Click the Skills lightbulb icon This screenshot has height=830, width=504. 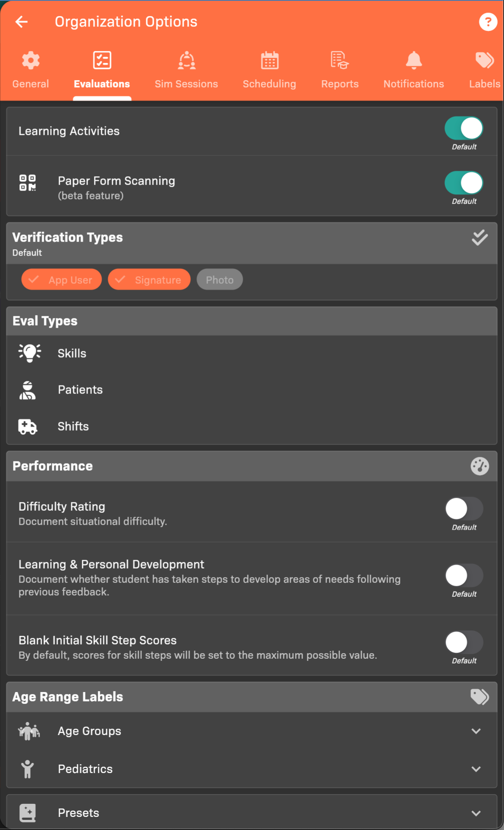pyautogui.click(x=29, y=353)
